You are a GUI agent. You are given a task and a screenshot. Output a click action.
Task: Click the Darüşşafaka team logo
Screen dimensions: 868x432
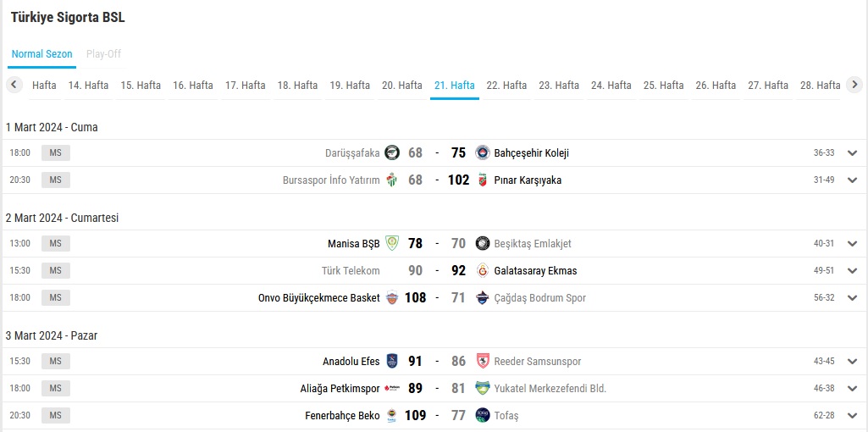click(392, 152)
